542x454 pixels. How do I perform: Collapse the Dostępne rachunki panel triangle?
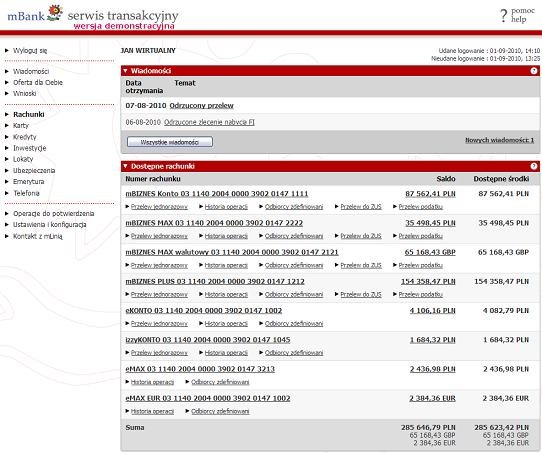coord(125,166)
